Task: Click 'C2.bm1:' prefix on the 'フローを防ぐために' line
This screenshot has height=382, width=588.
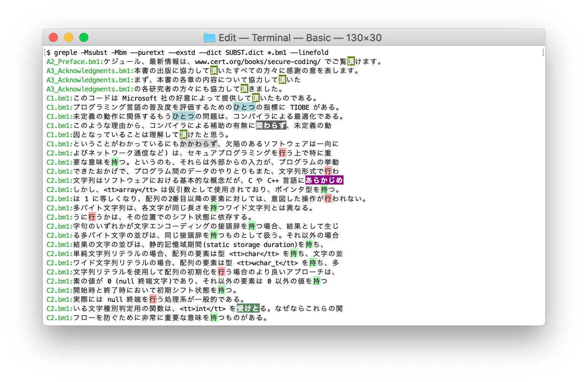Action: 60,318
